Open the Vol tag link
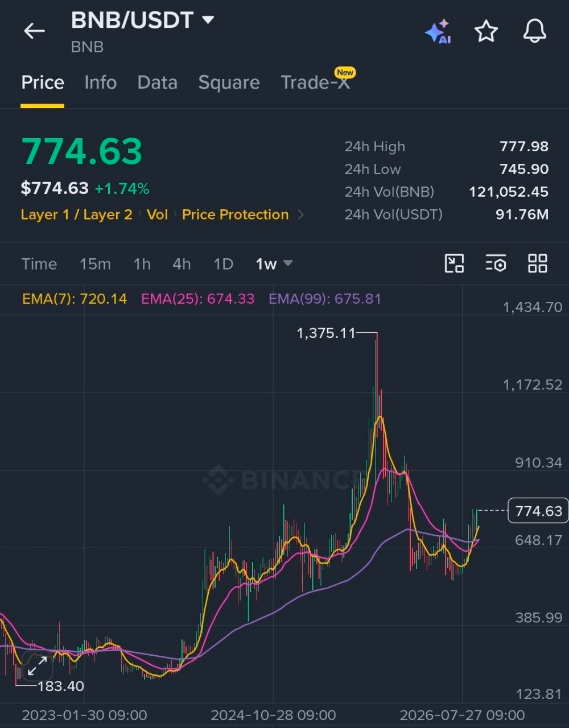Image resolution: width=569 pixels, height=728 pixels. pos(157,214)
